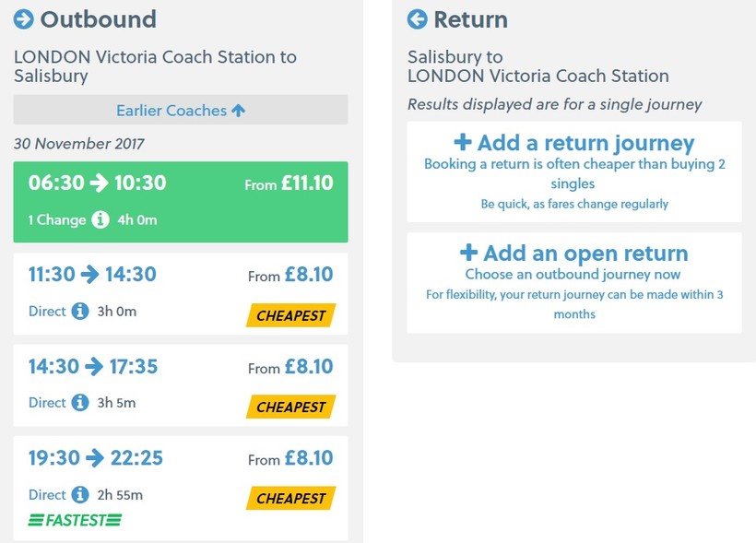Click the plus icon beside Add a return journey
The height and width of the screenshot is (543, 756).
[463, 143]
